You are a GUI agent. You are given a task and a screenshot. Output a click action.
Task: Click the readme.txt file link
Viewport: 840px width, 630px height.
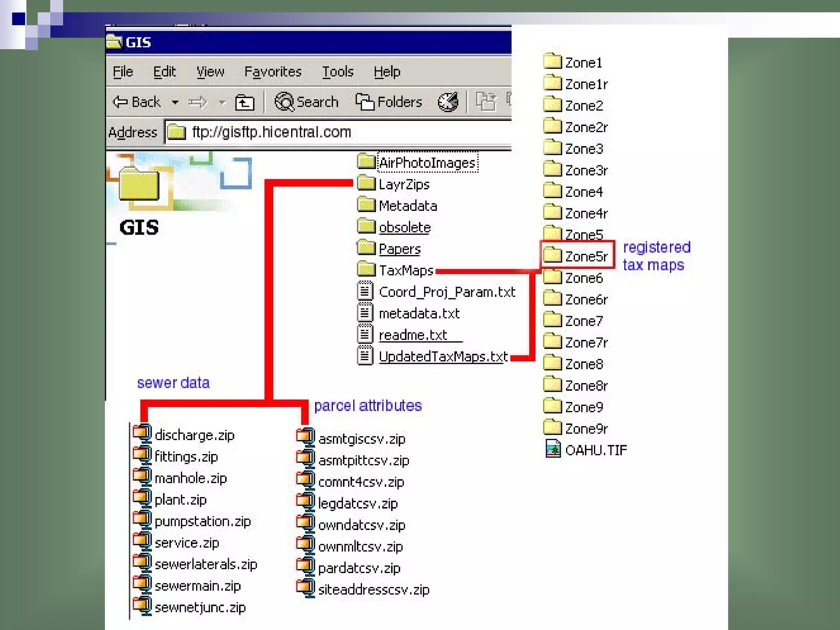[x=412, y=335]
